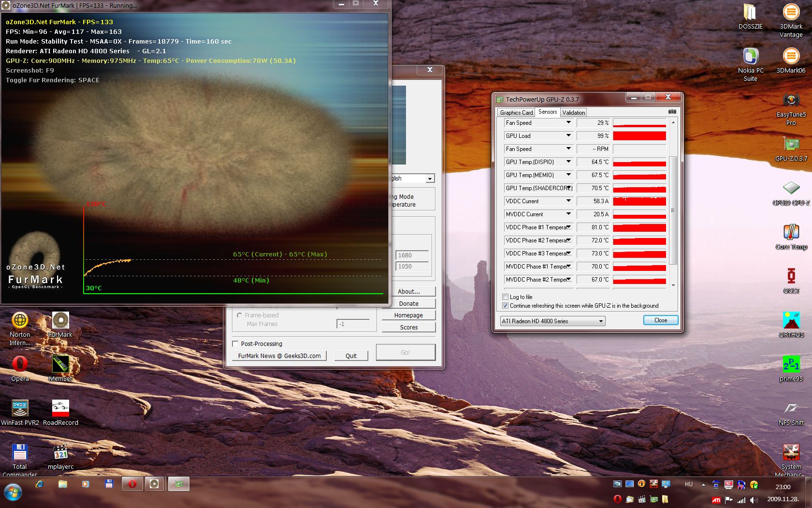
Task: Click the GPU-Z Close button
Action: [x=661, y=320]
